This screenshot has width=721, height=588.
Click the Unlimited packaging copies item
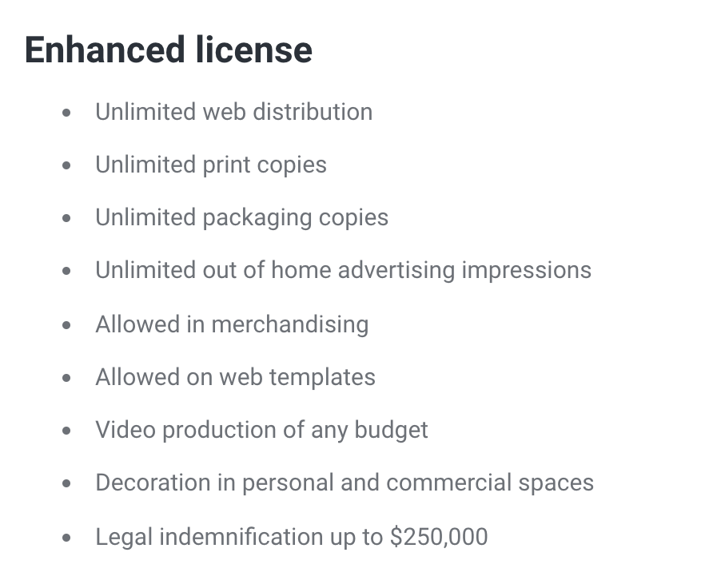coord(241,218)
